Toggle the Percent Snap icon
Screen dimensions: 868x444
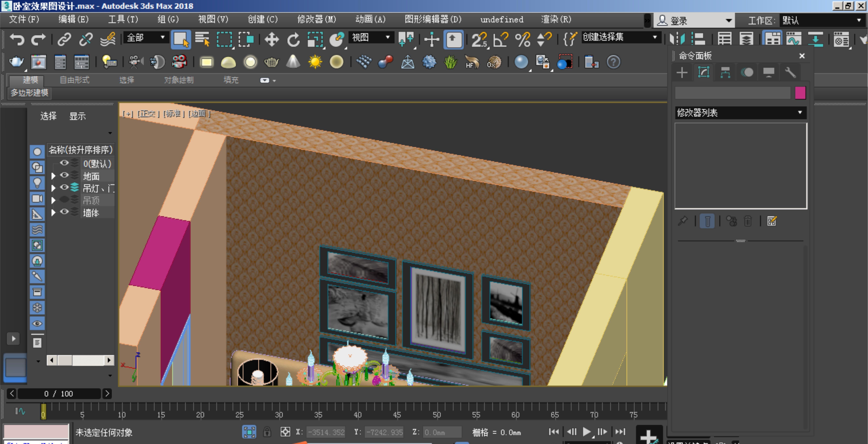(523, 39)
